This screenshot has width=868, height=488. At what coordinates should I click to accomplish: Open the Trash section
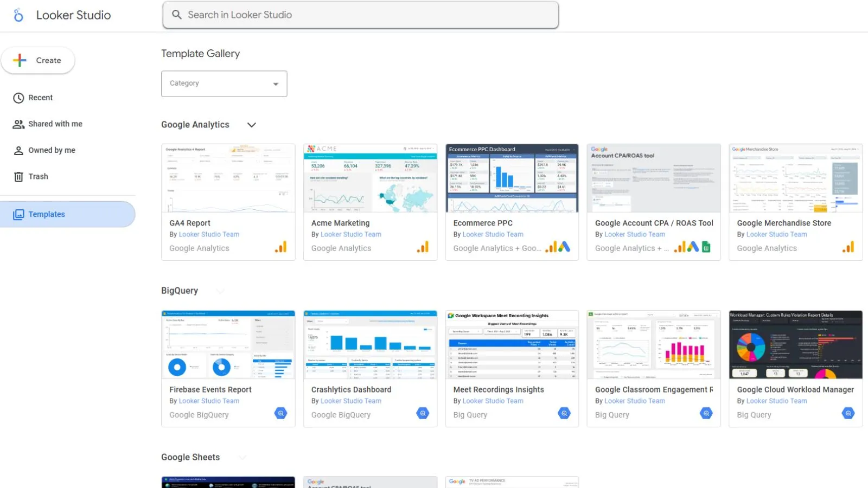point(38,177)
